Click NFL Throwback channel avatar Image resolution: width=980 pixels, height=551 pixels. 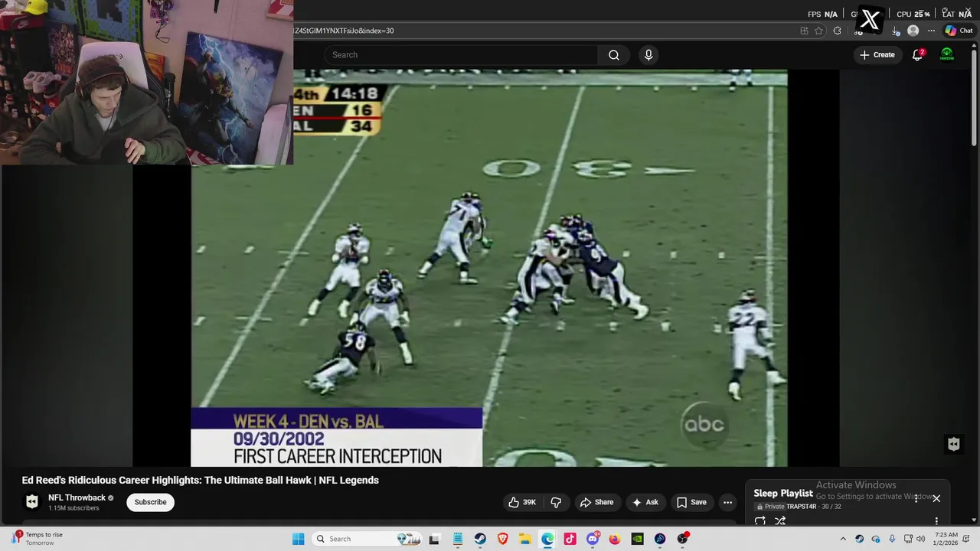32,502
